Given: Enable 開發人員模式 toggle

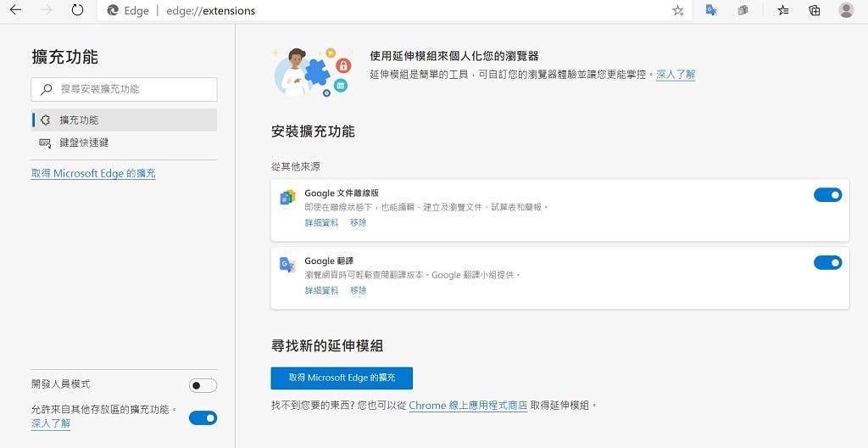Looking at the screenshot, I should point(203,385).
